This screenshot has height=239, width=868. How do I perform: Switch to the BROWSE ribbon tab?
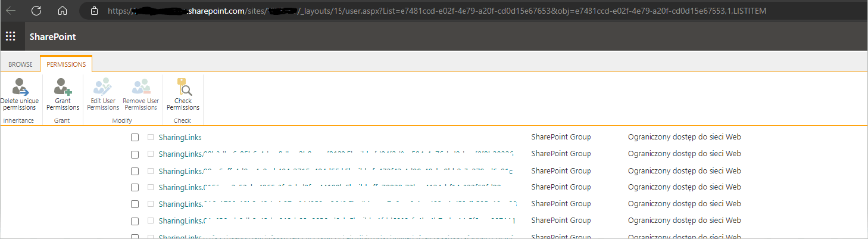pos(20,64)
